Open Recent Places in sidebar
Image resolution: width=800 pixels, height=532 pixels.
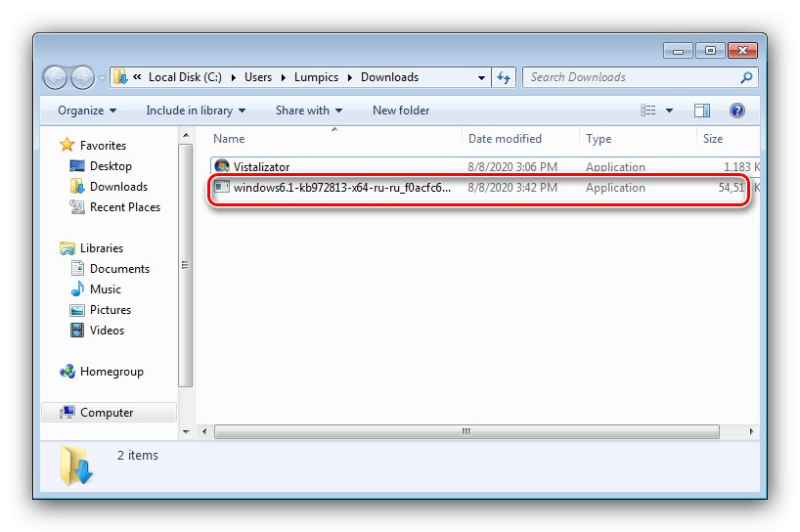[125, 207]
